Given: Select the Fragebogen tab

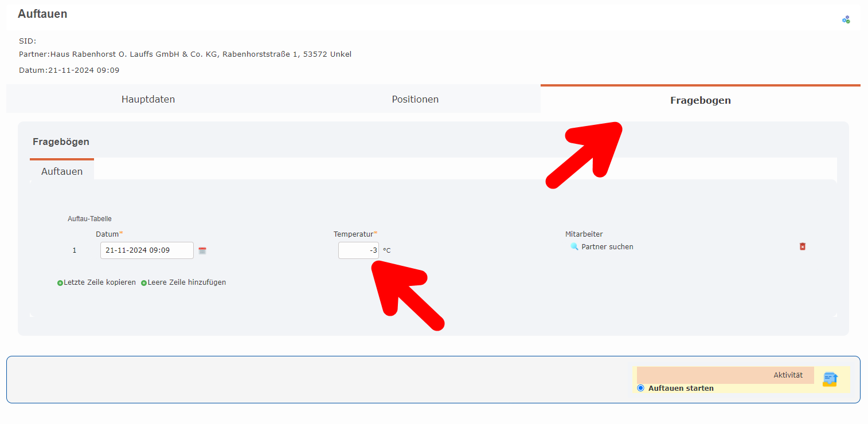Looking at the screenshot, I should tap(700, 100).
